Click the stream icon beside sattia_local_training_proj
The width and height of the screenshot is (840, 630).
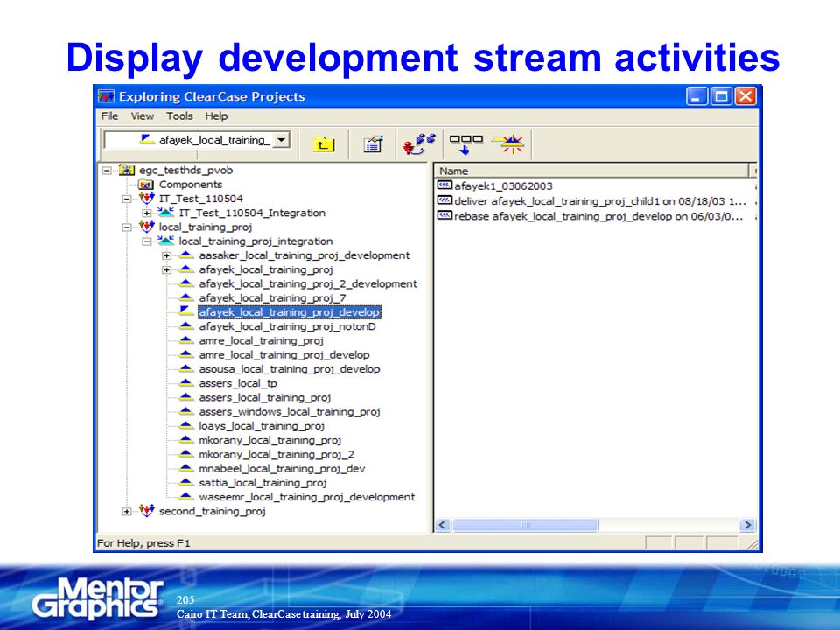pyautogui.click(x=186, y=483)
